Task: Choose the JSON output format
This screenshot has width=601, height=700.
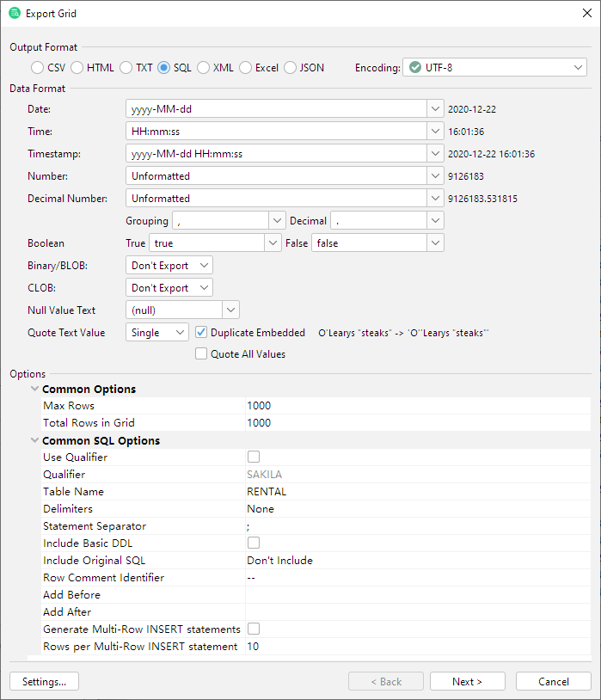Action: point(290,67)
